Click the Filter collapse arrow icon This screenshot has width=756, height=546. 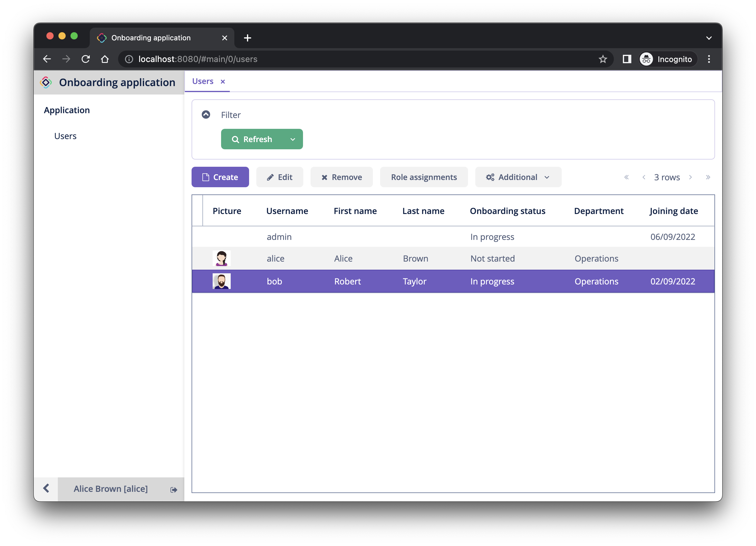[x=207, y=114]
